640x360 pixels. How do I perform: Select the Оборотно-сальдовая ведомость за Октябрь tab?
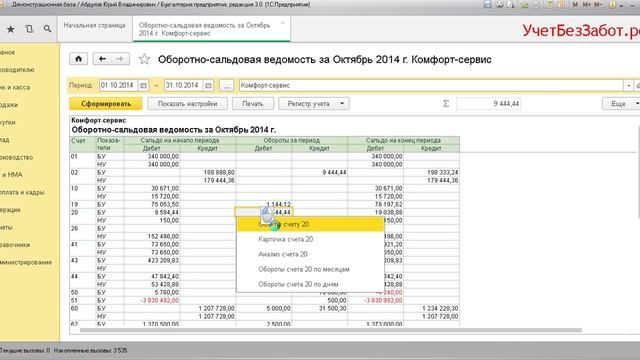tap(211, 29)
